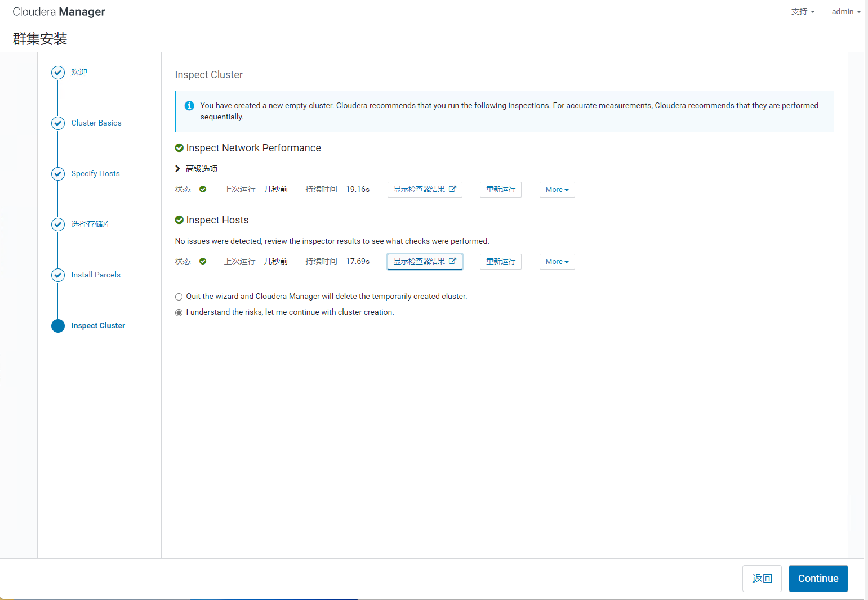
Task: Open the admin user menu
Action: coord(845,12)
